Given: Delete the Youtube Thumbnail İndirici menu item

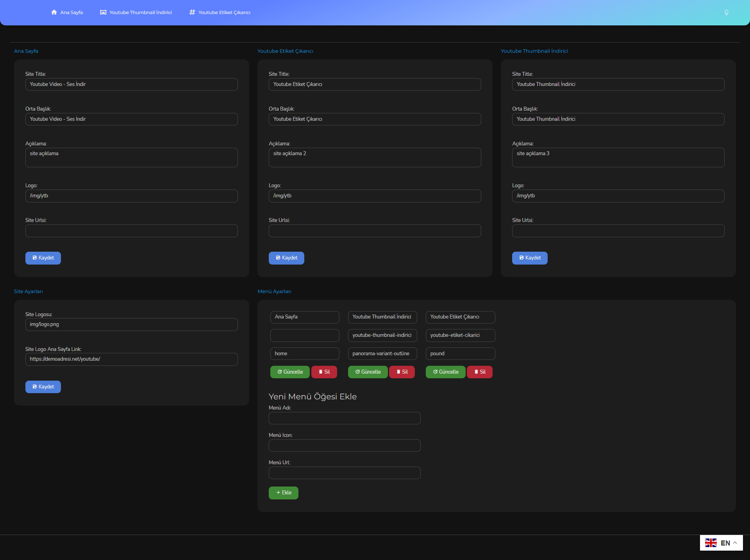Looking at the screenshot, I should (x=402, y=372).
